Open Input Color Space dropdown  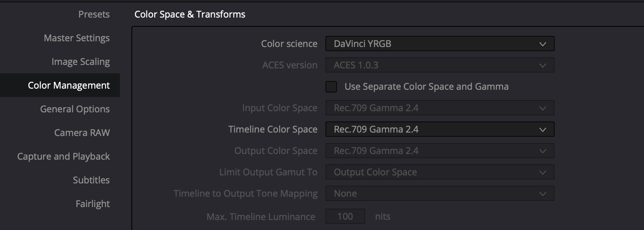click(x=440, y=108)
